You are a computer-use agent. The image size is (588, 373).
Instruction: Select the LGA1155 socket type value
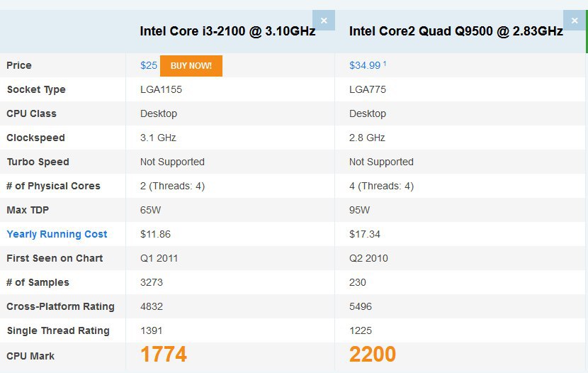click(161, 89)
